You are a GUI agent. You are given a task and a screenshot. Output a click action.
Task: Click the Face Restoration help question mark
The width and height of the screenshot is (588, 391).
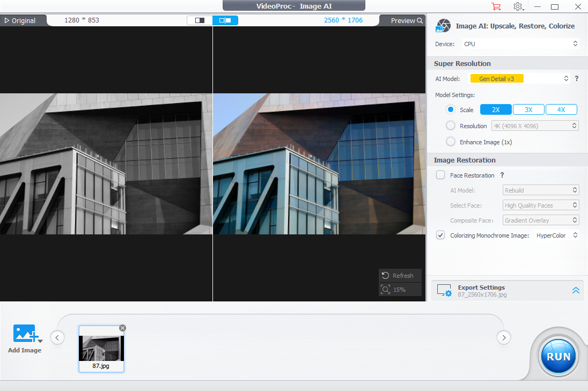pyautogui.click(x=502, y=175)
